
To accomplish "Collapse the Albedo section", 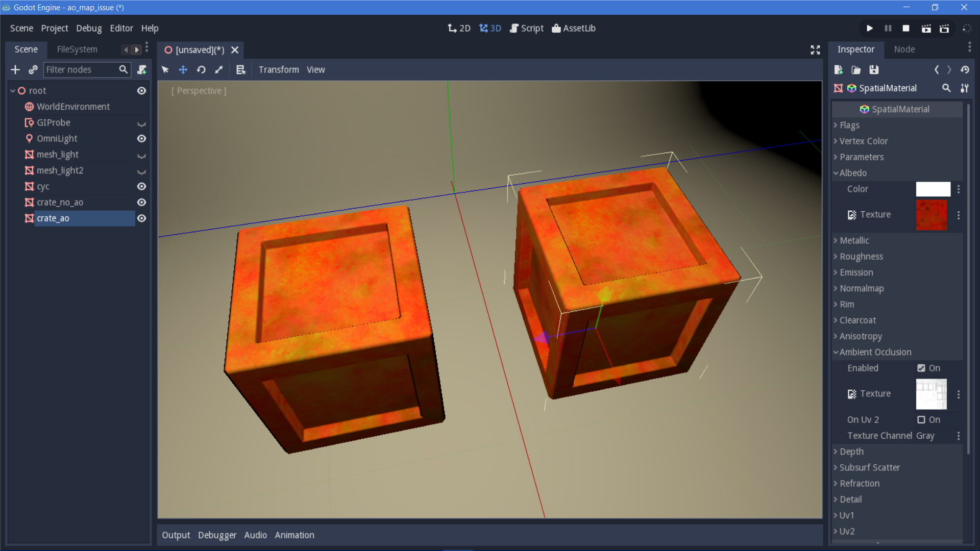I will (x=852, y=173).
